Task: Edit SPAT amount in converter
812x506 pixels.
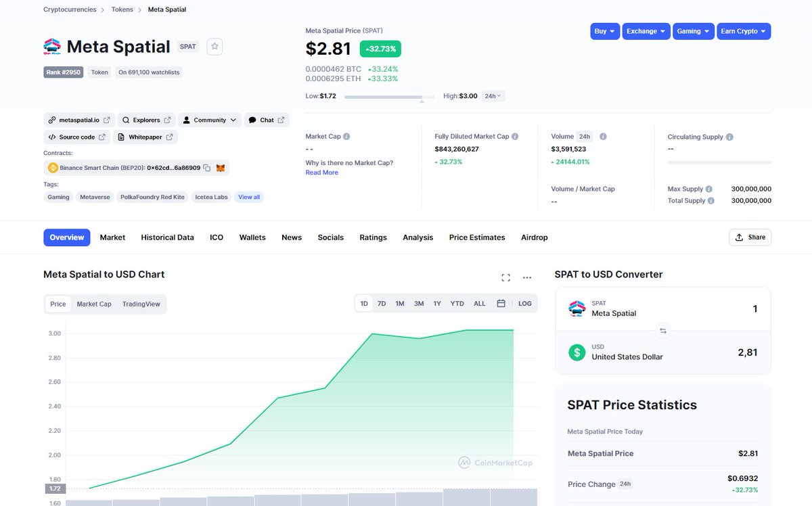Action: pyautogui.click(x=755, y=309)
